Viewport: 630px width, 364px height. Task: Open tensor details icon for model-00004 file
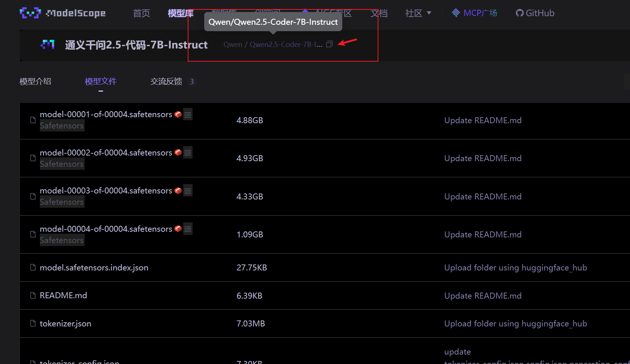188,229
